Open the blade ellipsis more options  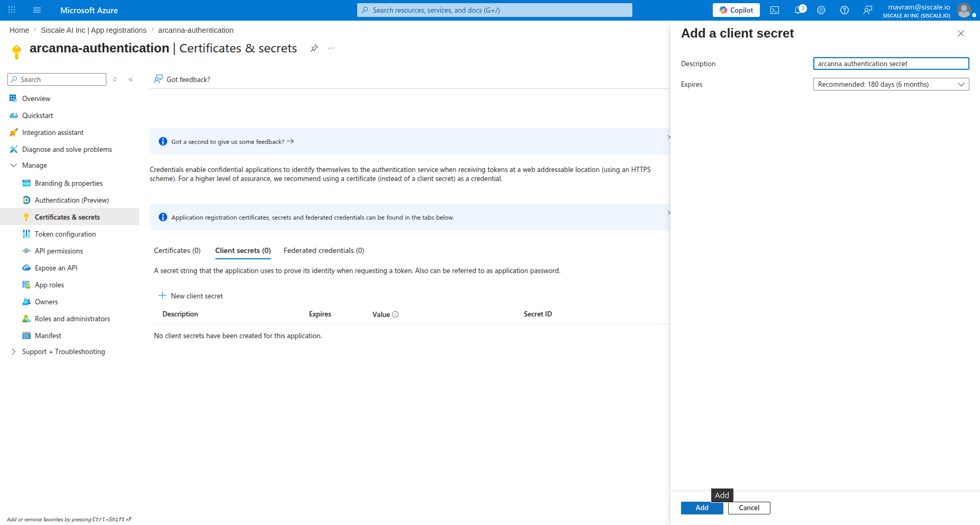click(x=331, y=48)
